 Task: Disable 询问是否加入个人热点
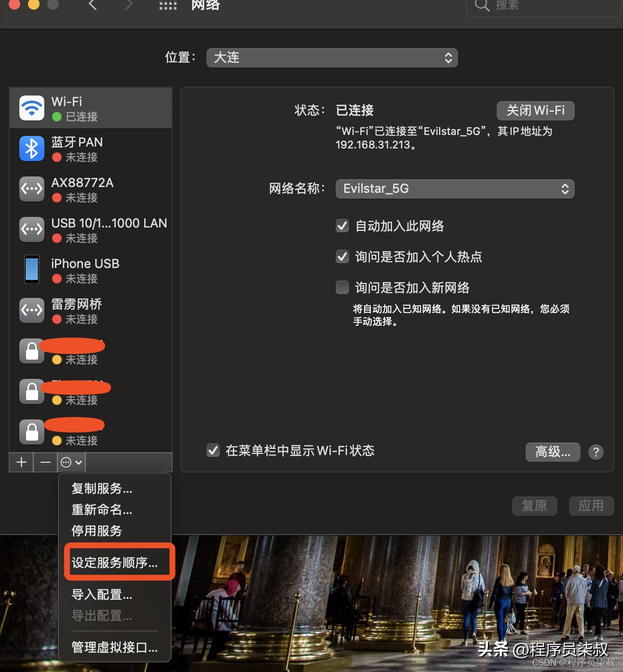click(342, 256)
